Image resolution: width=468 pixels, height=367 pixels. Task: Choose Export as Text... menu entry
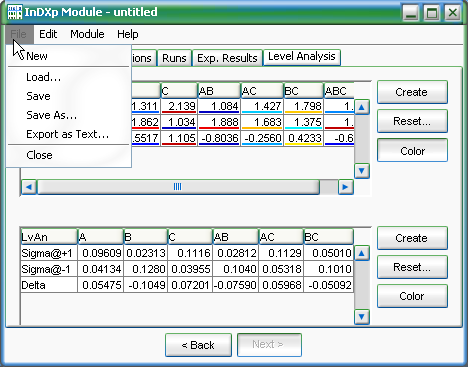pos(69,134)
